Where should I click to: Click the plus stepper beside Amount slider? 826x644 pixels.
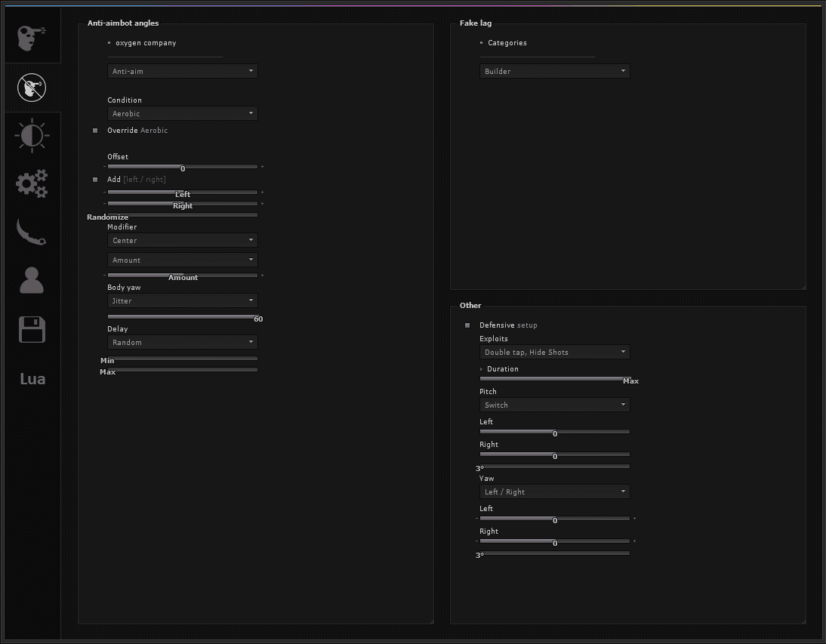tap(262, 275)
